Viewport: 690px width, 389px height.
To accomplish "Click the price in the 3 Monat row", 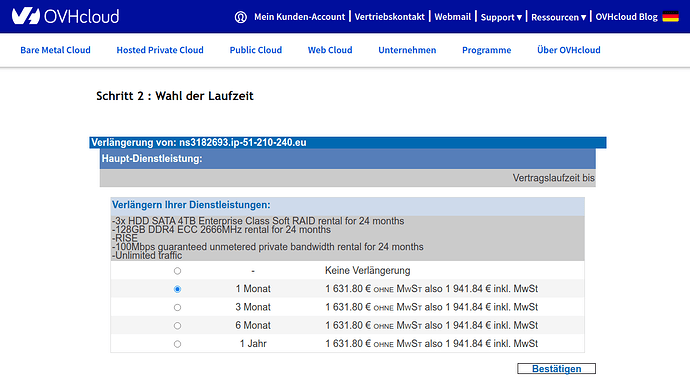I will (432, 307).
